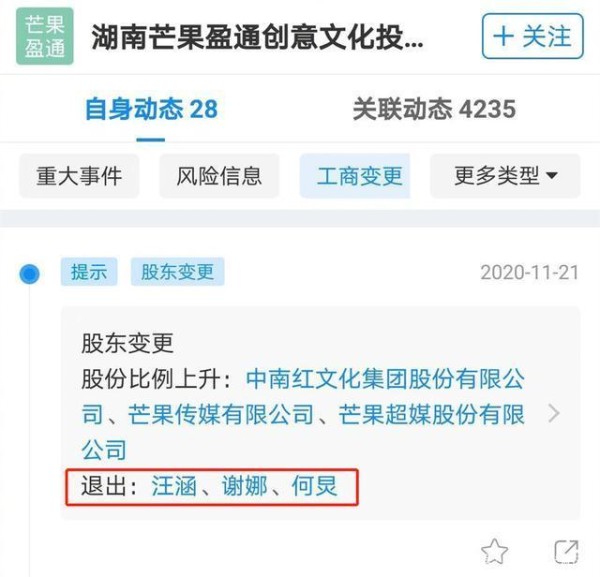Open 芒果超媒股份有限公司 link
The height and width of the screenshot is (577, 600).
[x=303, y=432]
